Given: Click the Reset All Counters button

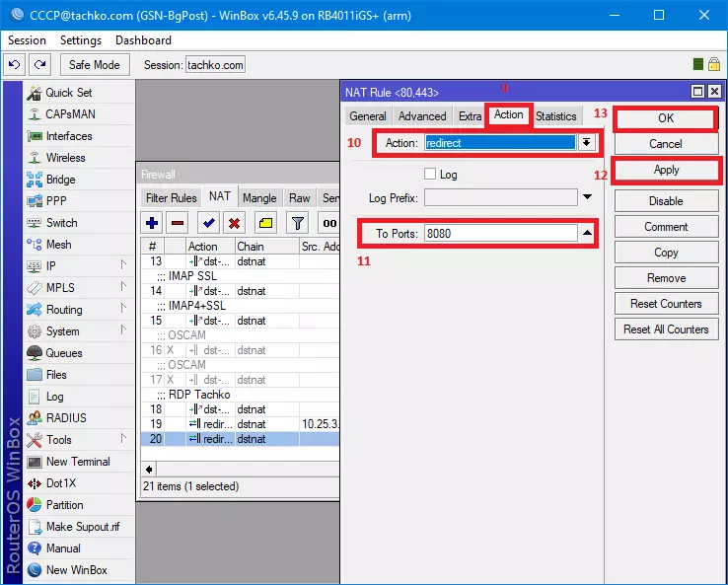Looking at the screenshot, I should coord(666,329).
